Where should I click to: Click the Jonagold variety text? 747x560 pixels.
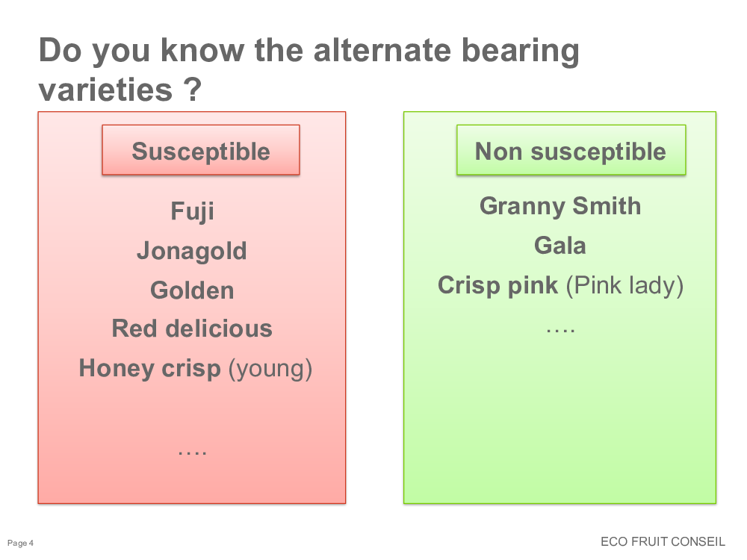(192, 251)
